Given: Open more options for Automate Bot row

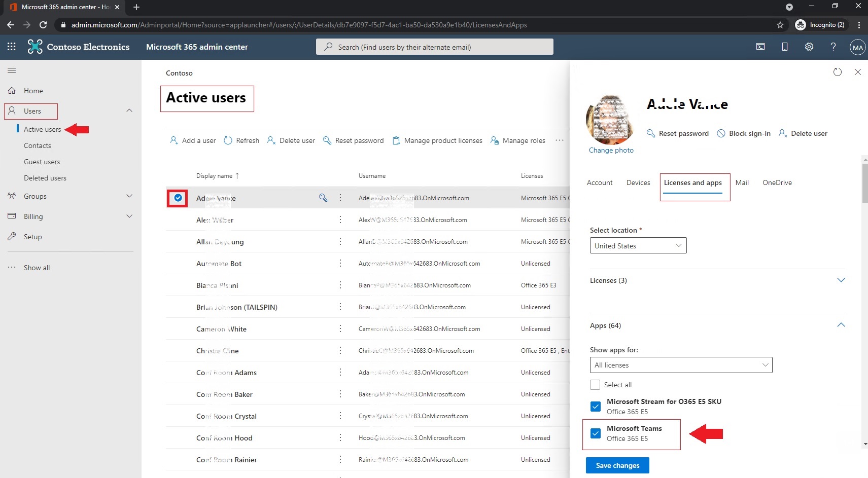Looking at the screenshot, I should (x=340, y=263).
